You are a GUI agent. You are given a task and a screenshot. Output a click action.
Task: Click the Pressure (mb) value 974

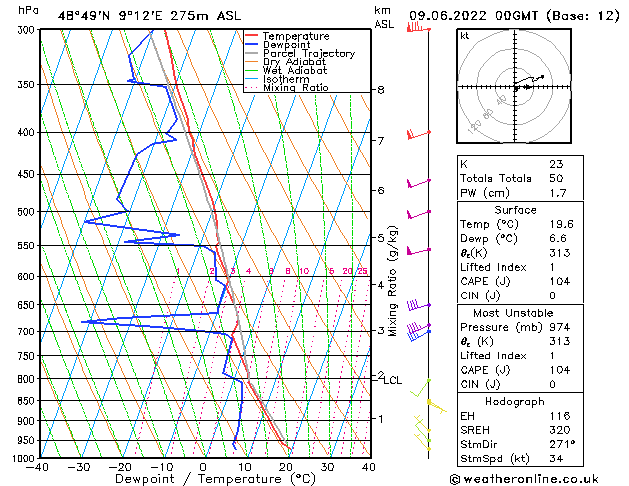pyautogui.click(x=560, y=328)
